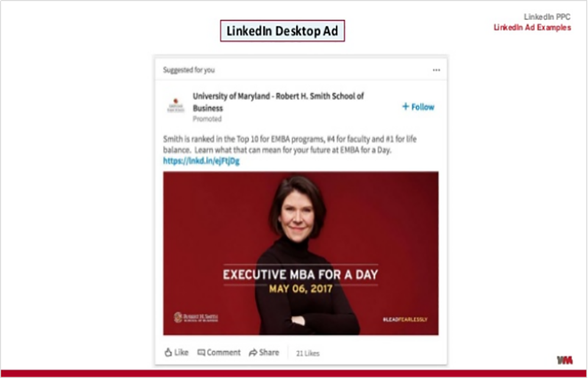Screen dimensions: 588x378
Task: Open the lnkd.in/ejFtjDg link
Action: coord(201,160)
